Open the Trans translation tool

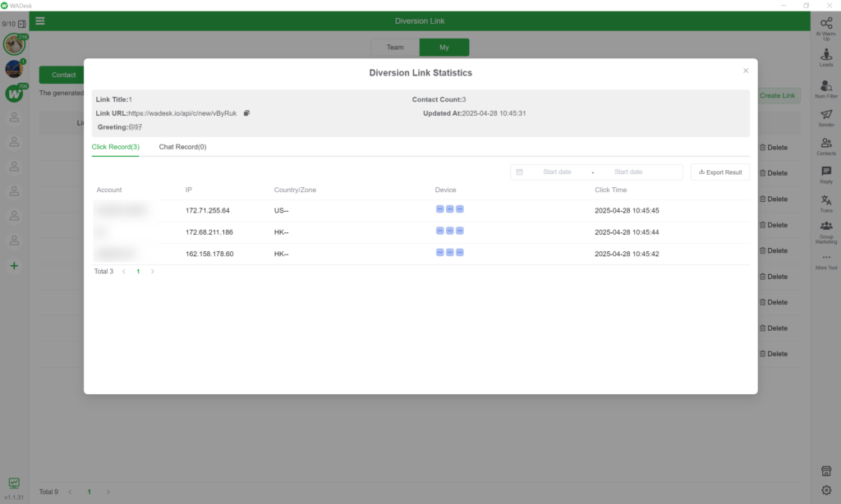pyautogui.click(x=826, y=204)
